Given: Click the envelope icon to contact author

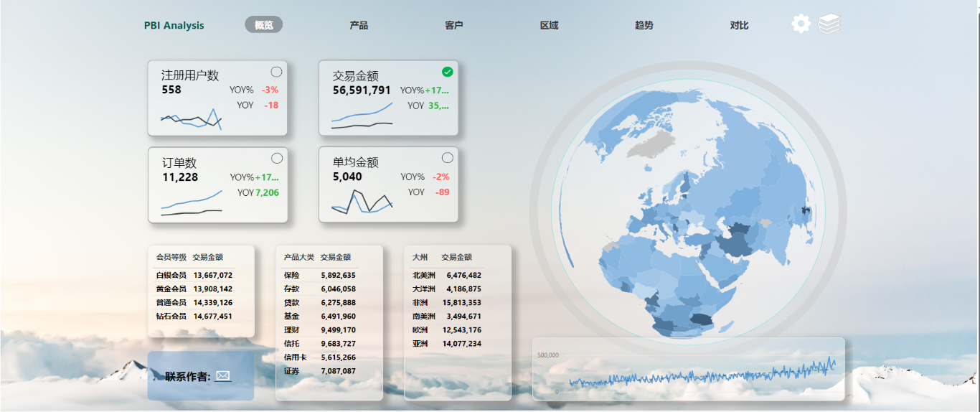Looking at the screenshot, I should click(x=223, y=376).
